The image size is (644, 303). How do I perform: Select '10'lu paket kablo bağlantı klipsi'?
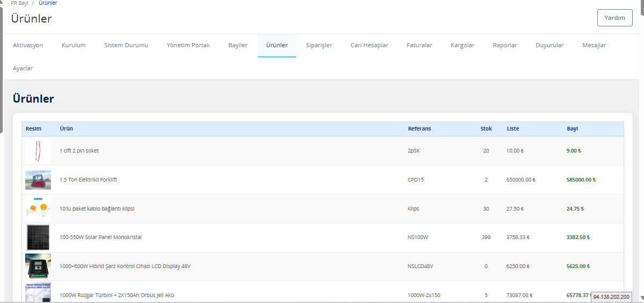(97, 208)
